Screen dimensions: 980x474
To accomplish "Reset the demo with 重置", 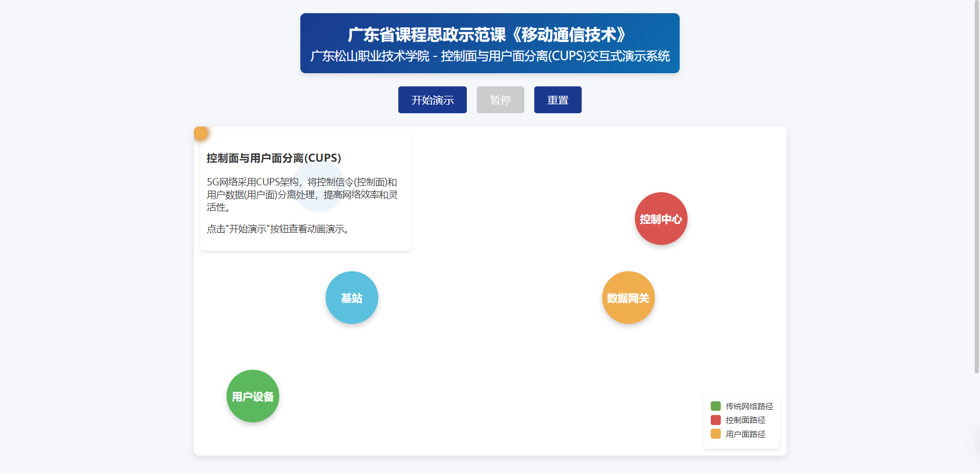I will click(x=557, y=100).
